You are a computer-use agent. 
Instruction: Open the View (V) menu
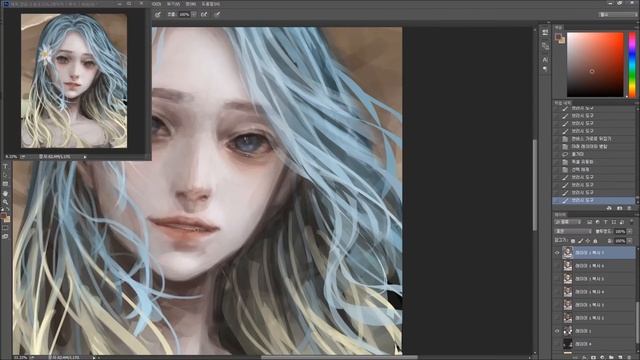(x=173, y=4)
